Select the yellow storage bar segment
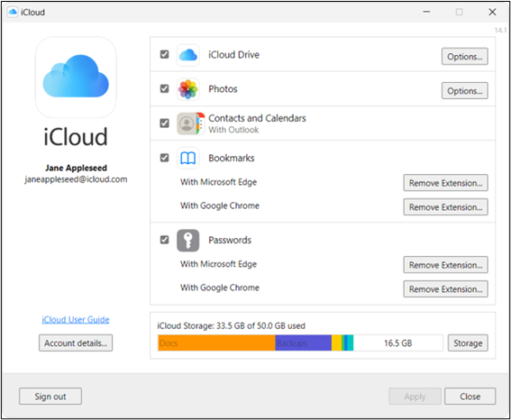 337,342
